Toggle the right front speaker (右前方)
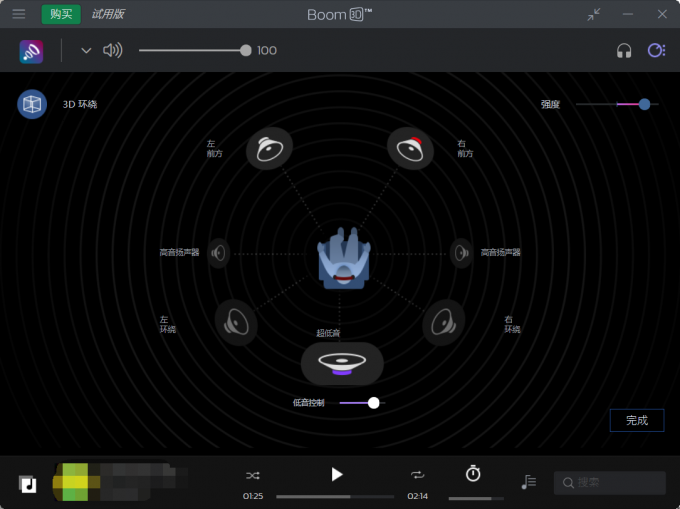The height and width of the screenshot is (509, 680). pos(409,149)
